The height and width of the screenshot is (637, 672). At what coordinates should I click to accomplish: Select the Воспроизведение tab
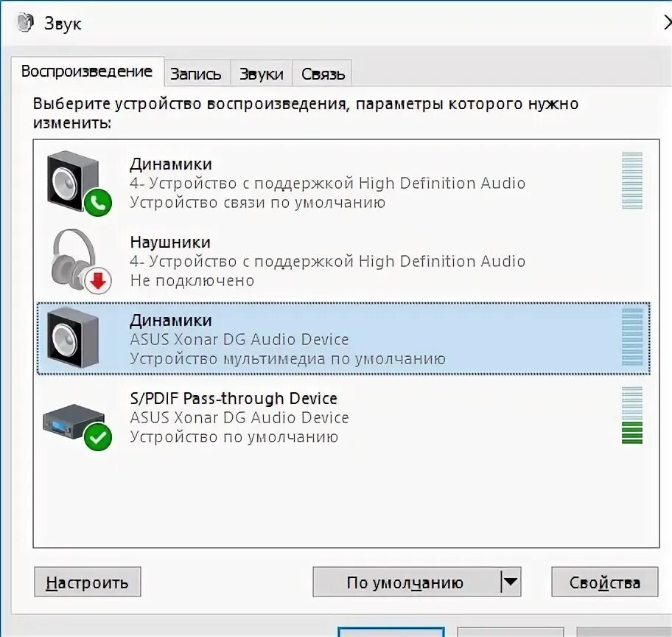coord(87,72)
